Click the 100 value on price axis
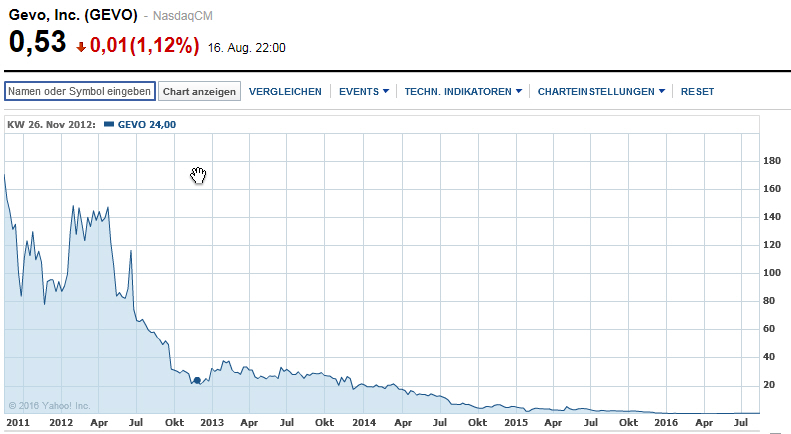Image resolution: width=791 pixels, height=434 pixels. pyautogui.click(x=772, y=273)
